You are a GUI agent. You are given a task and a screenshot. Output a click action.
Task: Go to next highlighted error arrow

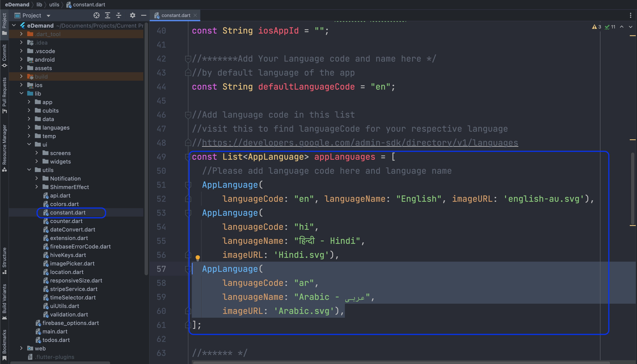[630, 27]
